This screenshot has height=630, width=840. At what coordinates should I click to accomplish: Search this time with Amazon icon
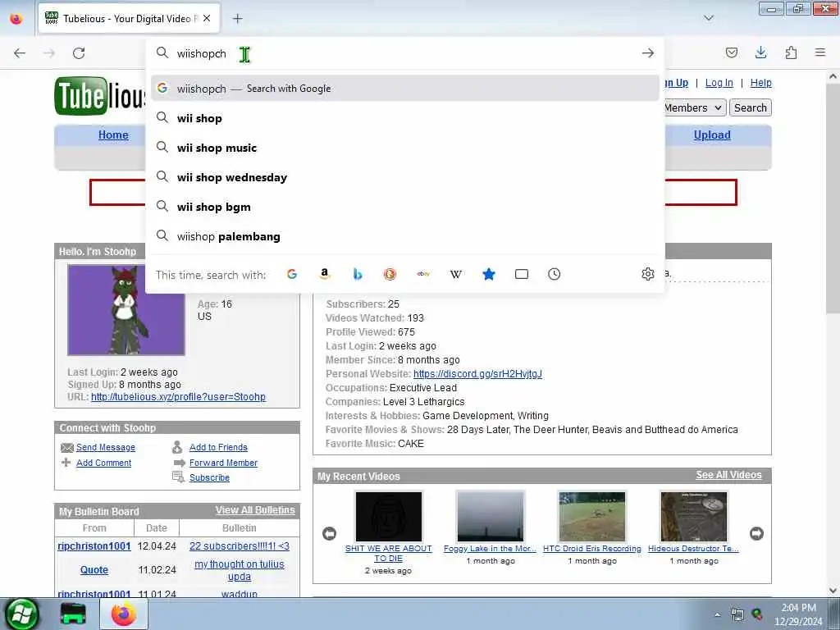pos(325,274)
